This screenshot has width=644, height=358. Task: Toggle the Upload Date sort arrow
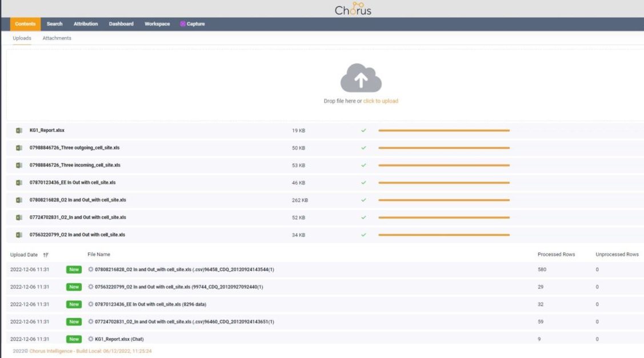click(x=46, y=255)
